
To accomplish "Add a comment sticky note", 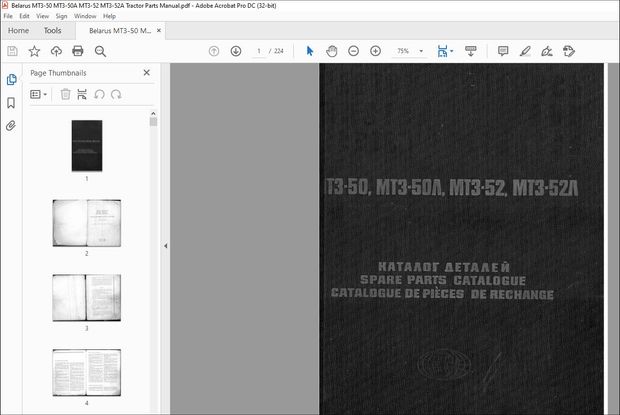I will [503, 51].
